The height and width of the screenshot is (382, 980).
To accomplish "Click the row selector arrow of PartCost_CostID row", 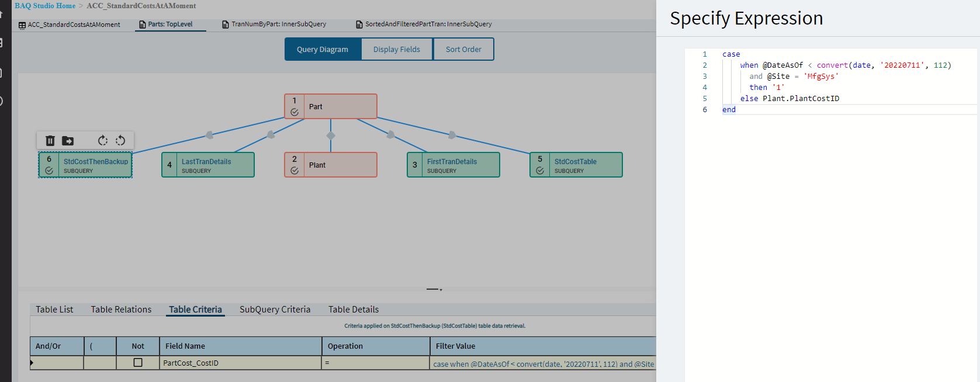I will pyautogui.click(x=32, y=363).
